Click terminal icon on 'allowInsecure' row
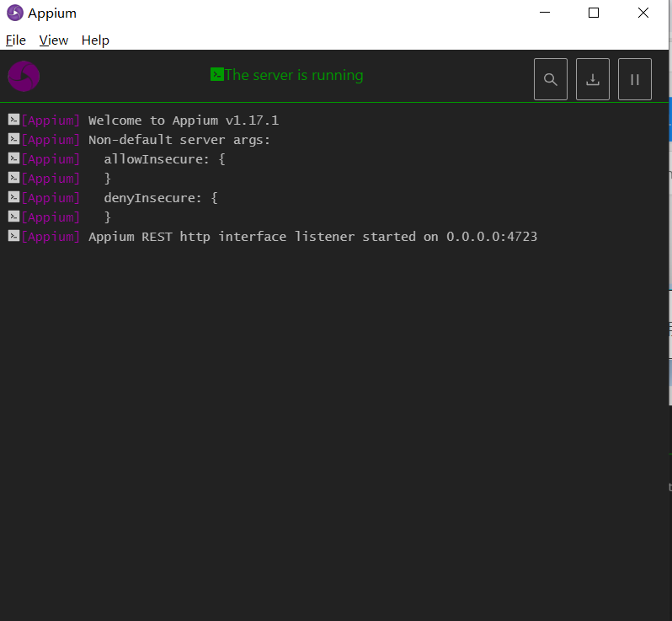This screenshot has width=672, height=621. pos(13,158)
